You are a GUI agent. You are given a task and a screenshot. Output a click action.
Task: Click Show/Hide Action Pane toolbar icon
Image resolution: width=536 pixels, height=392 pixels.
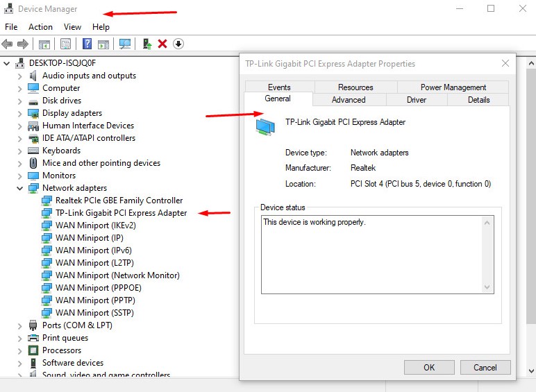(x=103, y=44)
